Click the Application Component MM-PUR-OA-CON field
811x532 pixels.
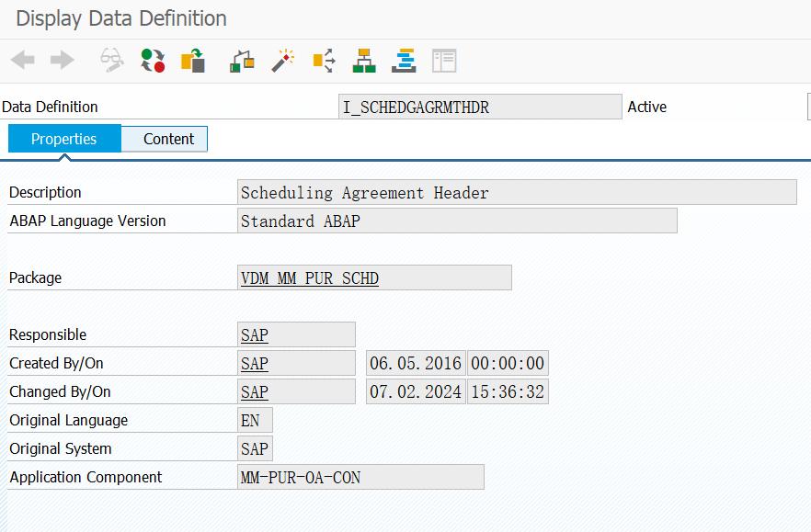[359, 477]
